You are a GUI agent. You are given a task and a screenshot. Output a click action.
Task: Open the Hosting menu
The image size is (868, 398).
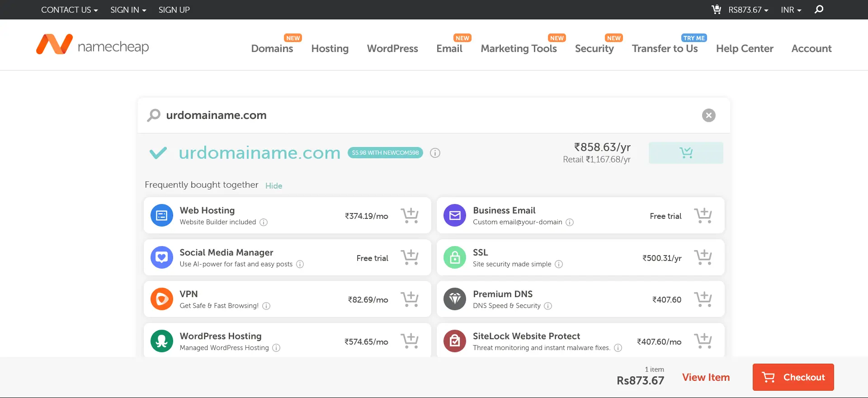(x=330, y=48)
